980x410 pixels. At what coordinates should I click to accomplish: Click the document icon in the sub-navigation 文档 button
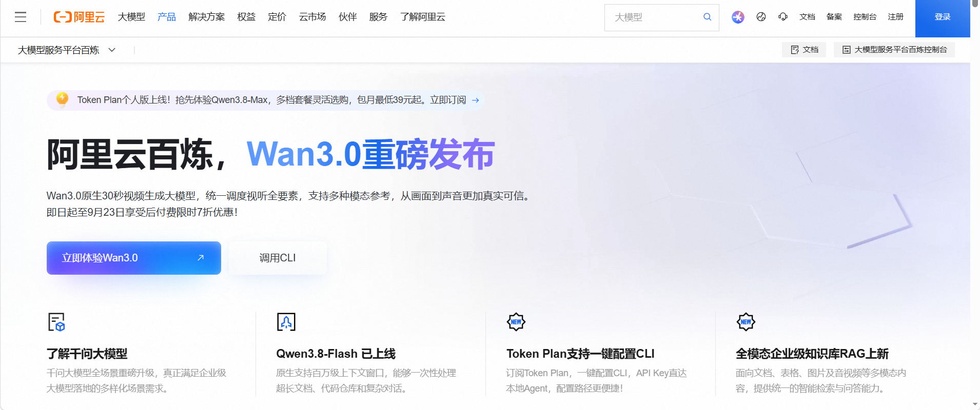(795, 50)
